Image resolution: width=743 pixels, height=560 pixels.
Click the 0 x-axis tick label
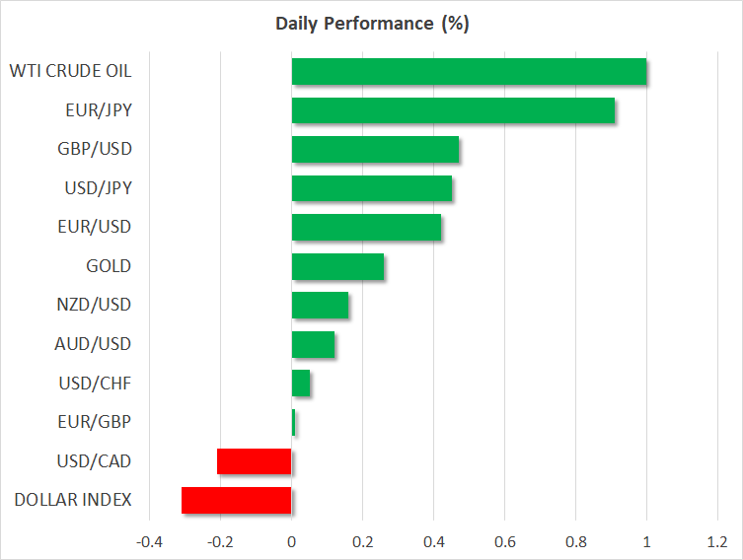[x=291, y=542]
